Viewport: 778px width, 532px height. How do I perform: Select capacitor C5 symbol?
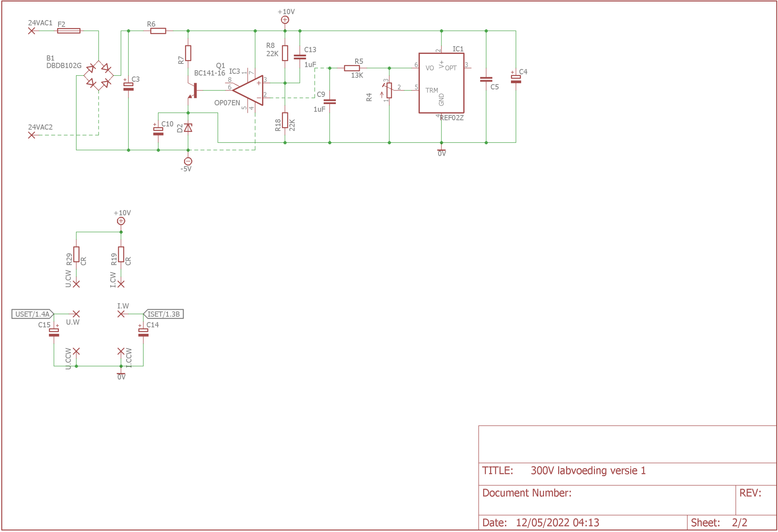click(486, 79)
